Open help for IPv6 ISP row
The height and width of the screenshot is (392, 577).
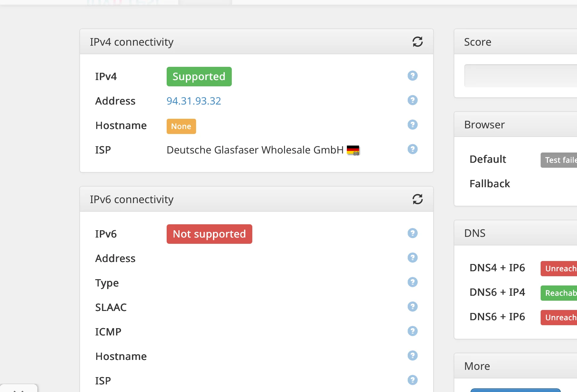click(x=412, y=380)
